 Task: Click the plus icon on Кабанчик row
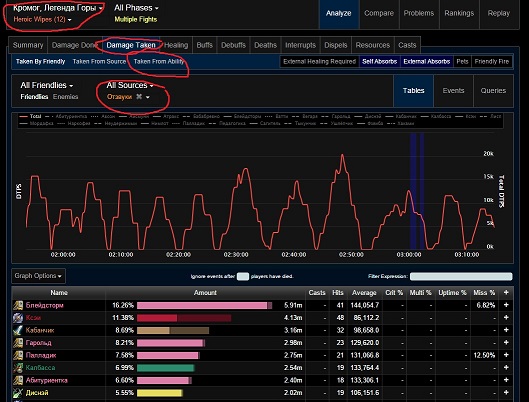click(x=506, y=330)
